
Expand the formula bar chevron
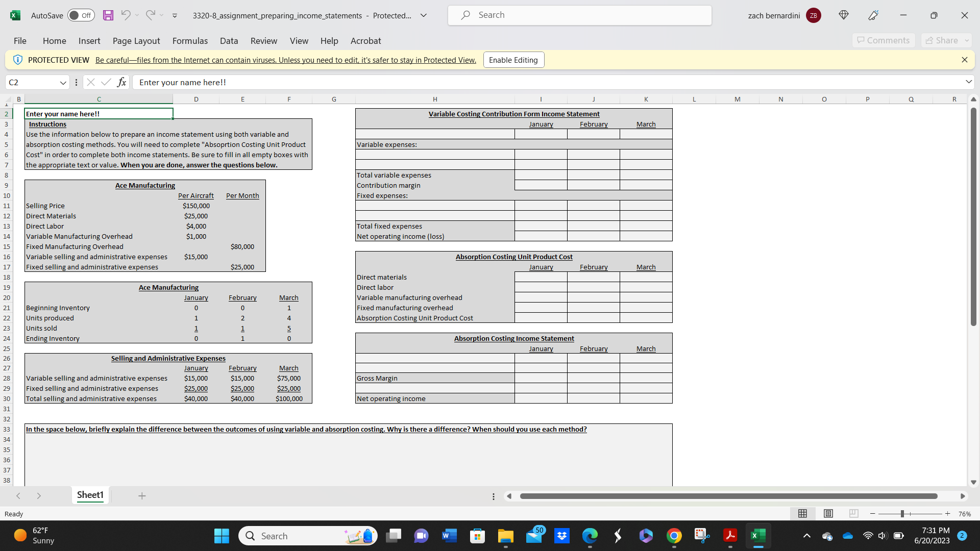968,82
